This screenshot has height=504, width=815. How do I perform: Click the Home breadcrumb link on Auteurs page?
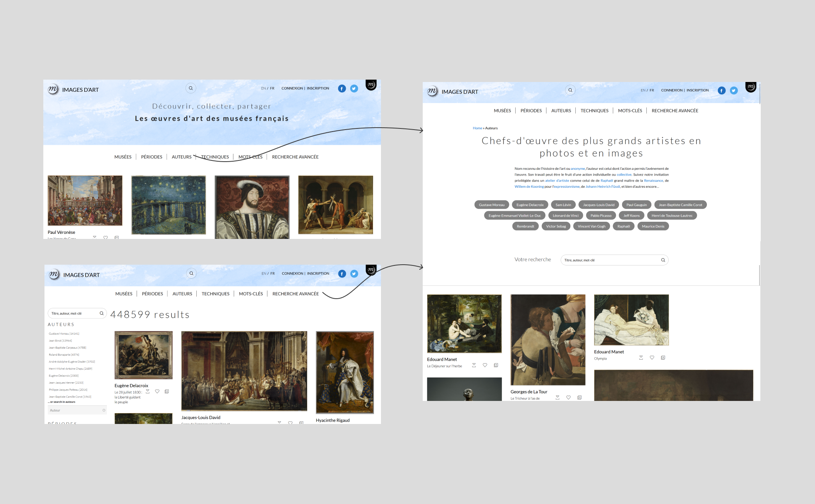click(477, 128)
